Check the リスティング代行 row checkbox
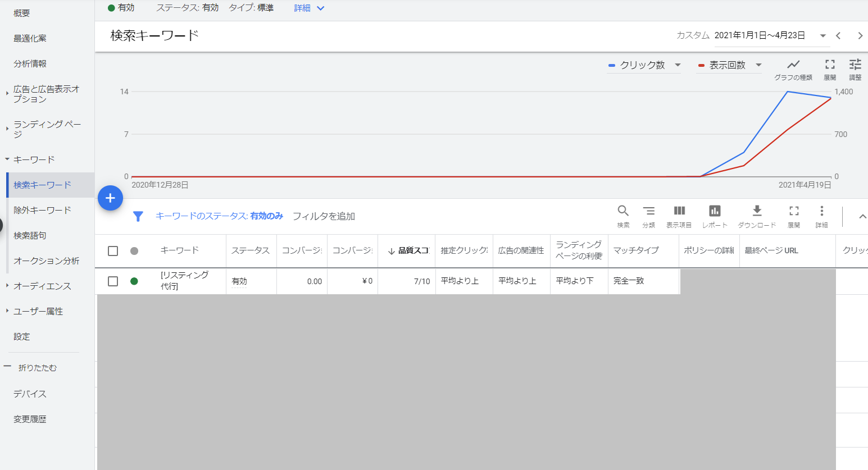868x470 pixels. point(113,281)
